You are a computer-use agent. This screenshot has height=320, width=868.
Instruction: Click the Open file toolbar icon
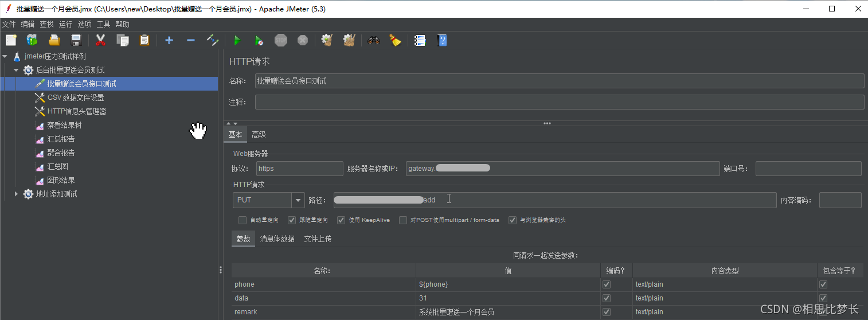click(54, 40)
